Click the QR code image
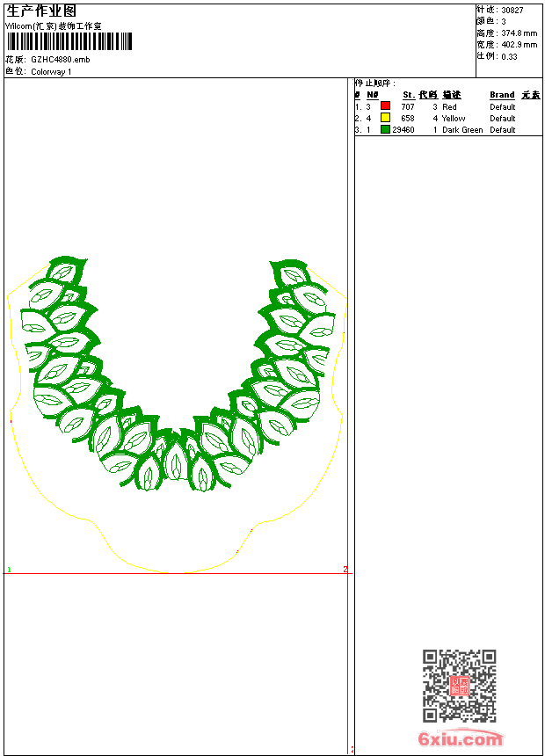Image resolution: width=545 pixels, height=756 pixels. pyautogui.click(x=460, y=686)
